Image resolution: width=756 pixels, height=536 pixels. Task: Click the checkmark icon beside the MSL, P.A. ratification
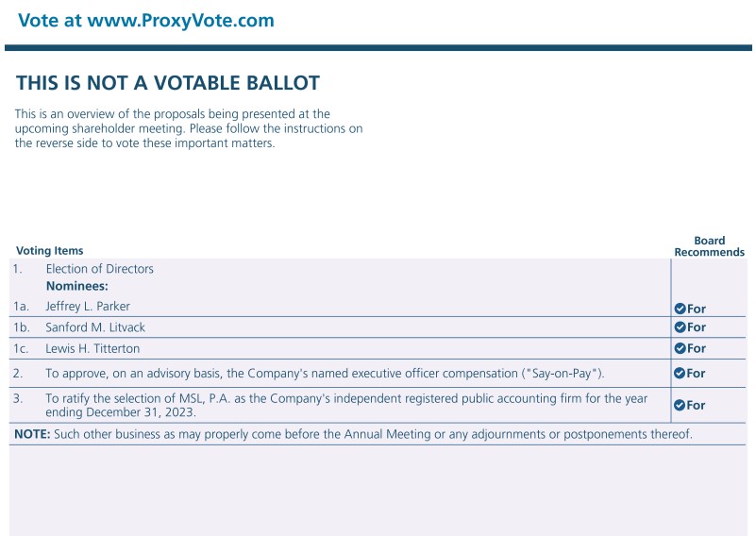(x=679, y=406)
